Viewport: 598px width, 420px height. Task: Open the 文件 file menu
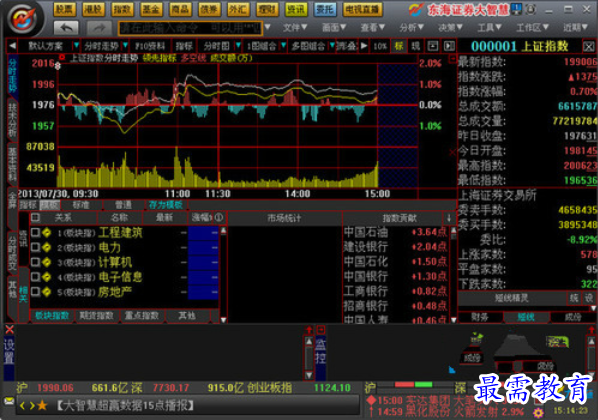(x=294, y=27)
